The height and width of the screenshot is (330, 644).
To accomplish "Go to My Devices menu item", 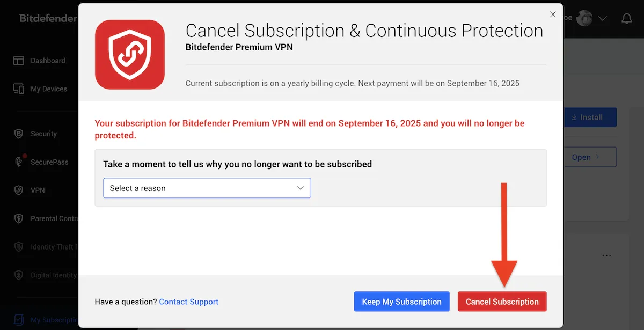I will tap(49, 89).
